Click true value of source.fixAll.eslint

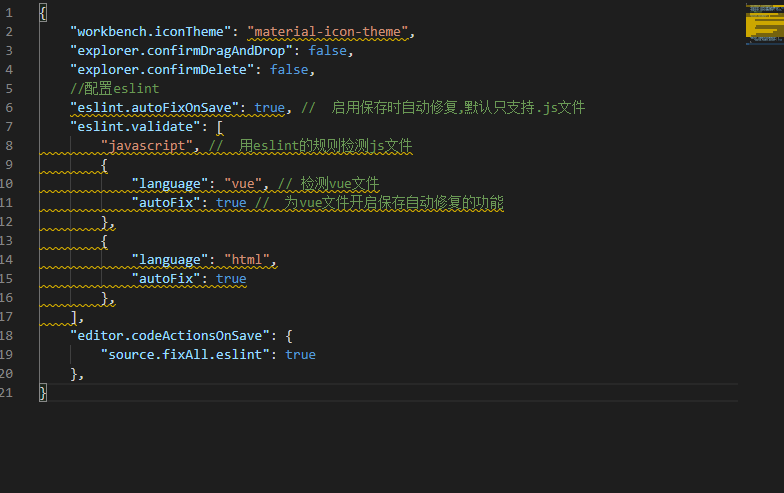(300, 354)
